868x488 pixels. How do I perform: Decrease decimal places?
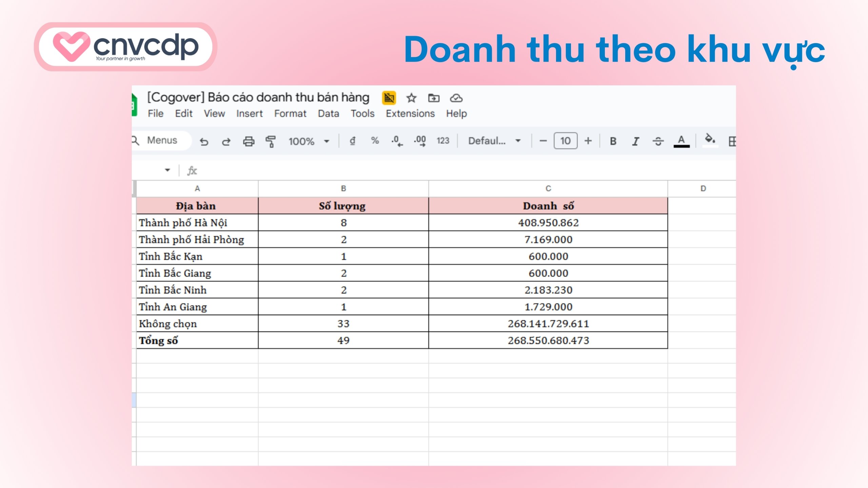point(397,141)
